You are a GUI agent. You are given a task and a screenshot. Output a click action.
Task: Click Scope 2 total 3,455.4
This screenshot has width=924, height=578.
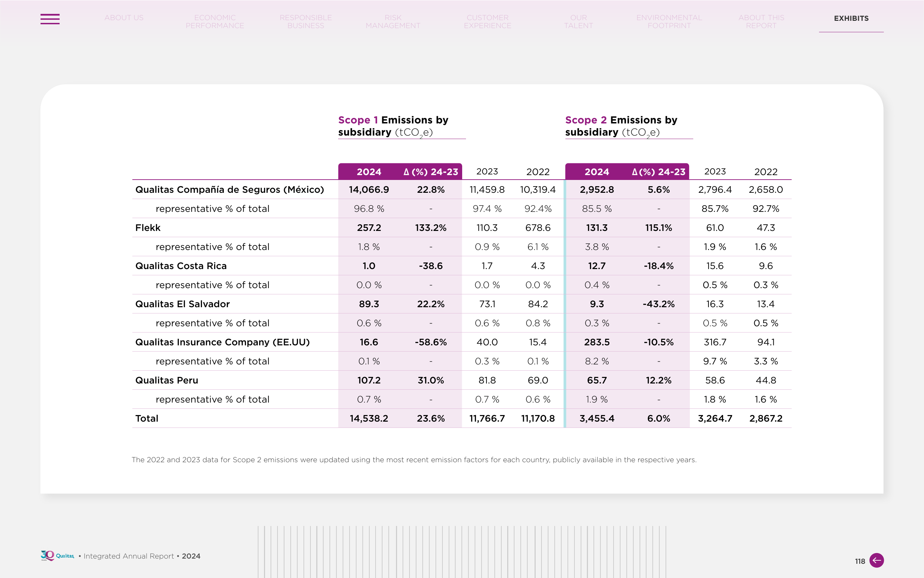tap(597, 419)
